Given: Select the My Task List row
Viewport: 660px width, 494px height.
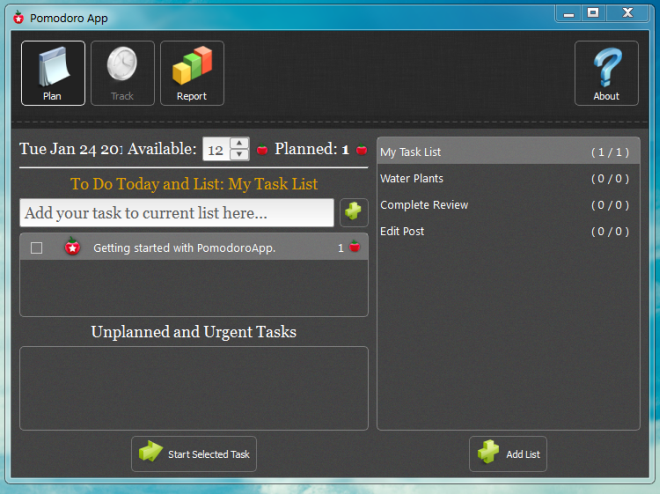Looking at the screenshot, I should [x=508, y=152].
